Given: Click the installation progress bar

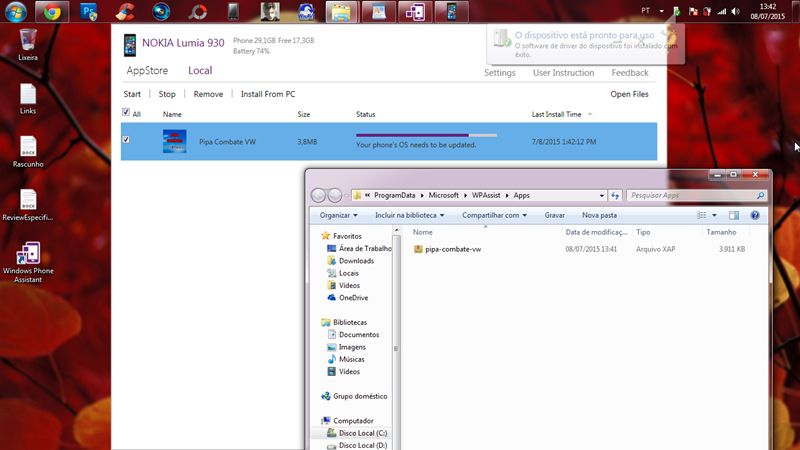Looking at the screenshot, I should click(427, 135).
